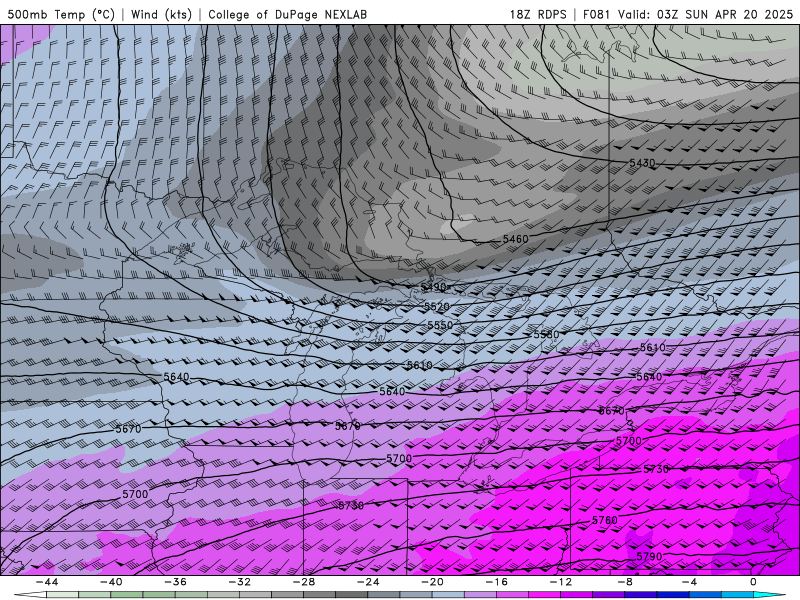
Task: Click the 5760 height contour label
Action: pyautogui.click(x=605, y=520)
